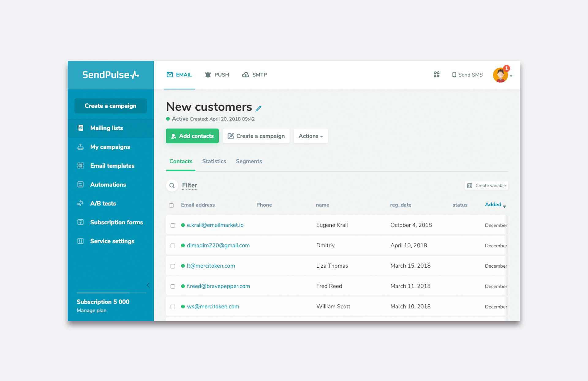Click the pencil icon to rename the list
Image resolution: width=588 pixels, height=381 pixels.
[x=258, y=108]
